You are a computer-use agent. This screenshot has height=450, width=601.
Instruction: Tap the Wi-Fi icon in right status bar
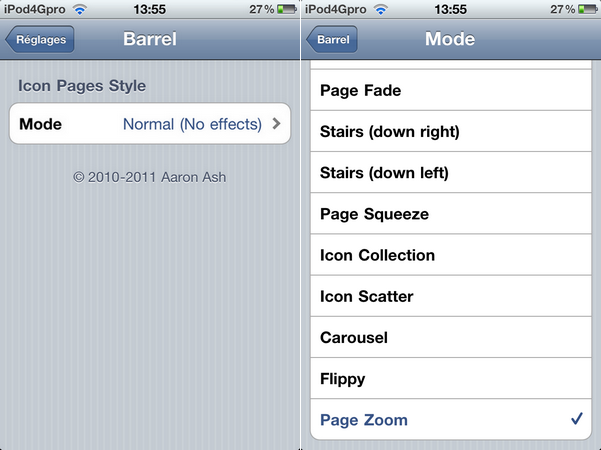(382, 9)
